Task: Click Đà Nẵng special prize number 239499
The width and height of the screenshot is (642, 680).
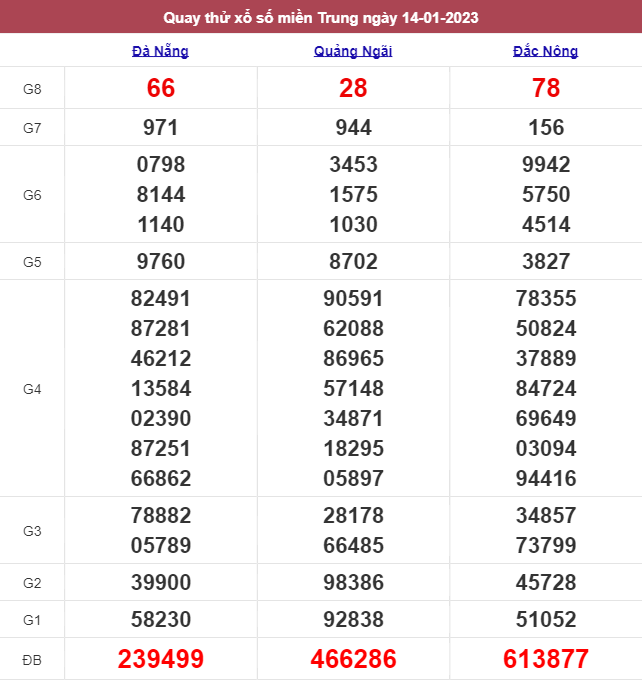Action: 160,659
